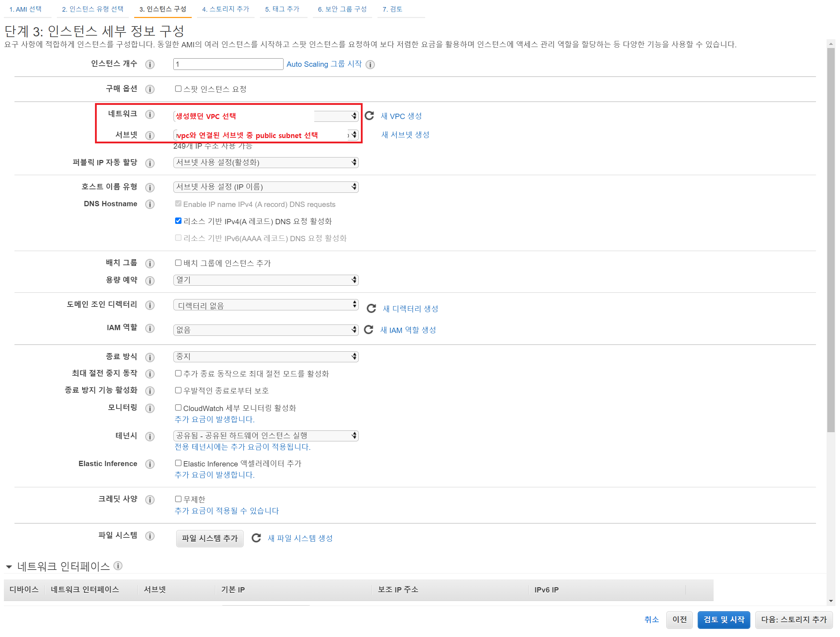The width and height of the screenshot is (840, 637).
Task: Click the vertical scrollbar on the right
Action: click(x=830, y=239)
